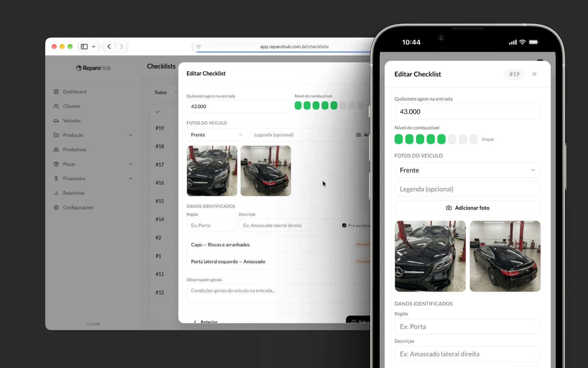
Task: Click the reader icon in address bar
Action: (199, 47)
